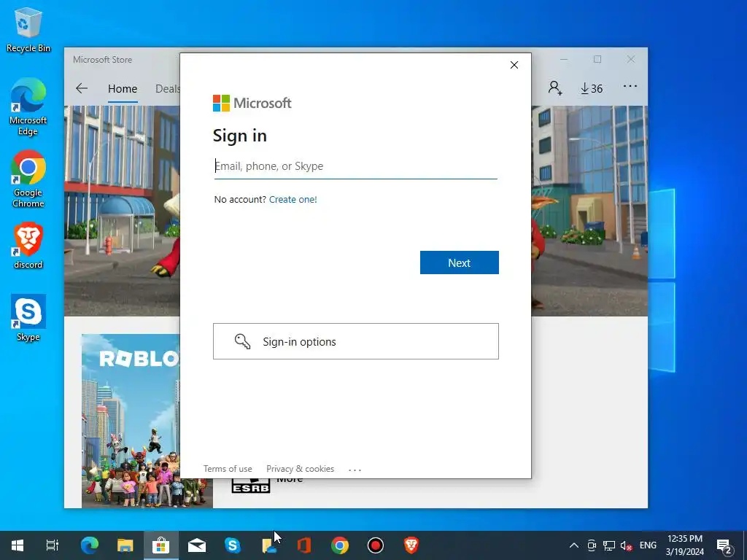Viewport: 747px width, 560px height.
Task: Open the account sign-in icon in Store
Action: coord(555,88)
